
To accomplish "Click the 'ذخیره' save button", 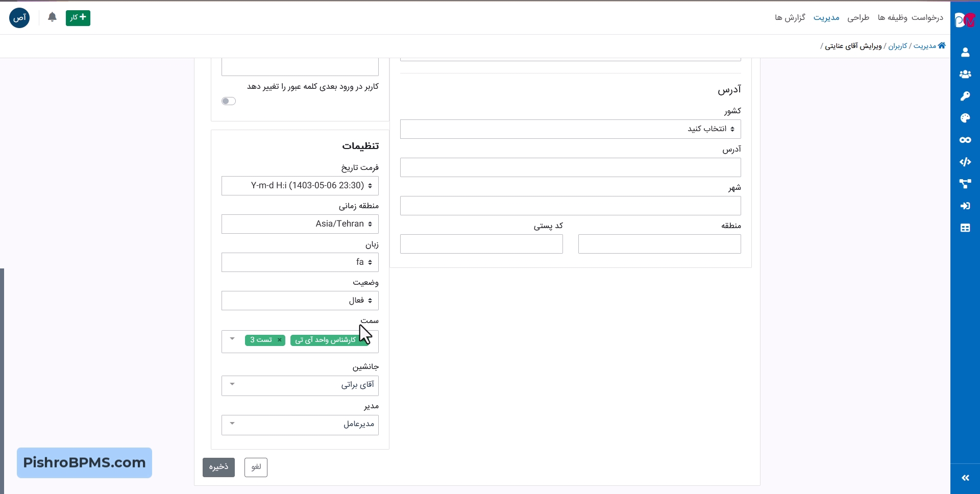I will (218, 467).
